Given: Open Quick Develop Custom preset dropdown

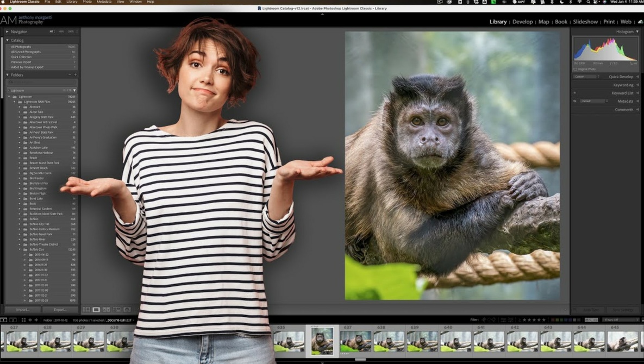Looking at the screenshot, I should [586, 77].
